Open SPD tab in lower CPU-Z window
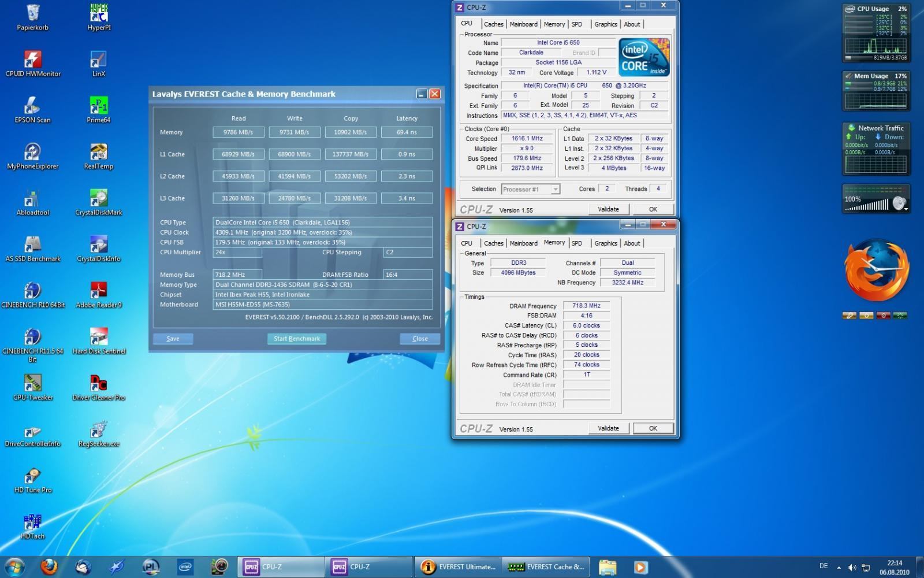Viewport: 924px width, 578px height. (x=576, y=243)
